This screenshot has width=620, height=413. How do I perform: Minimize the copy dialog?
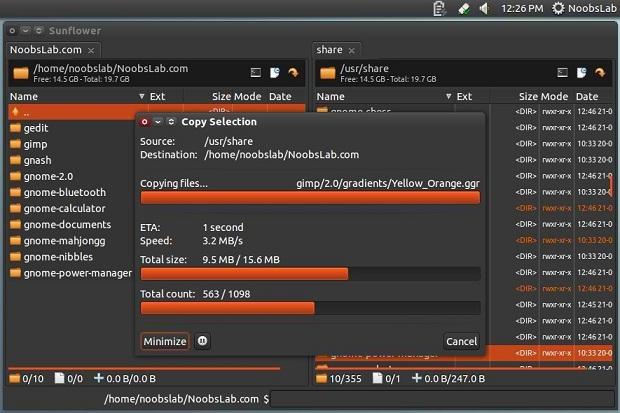point(165,341)
